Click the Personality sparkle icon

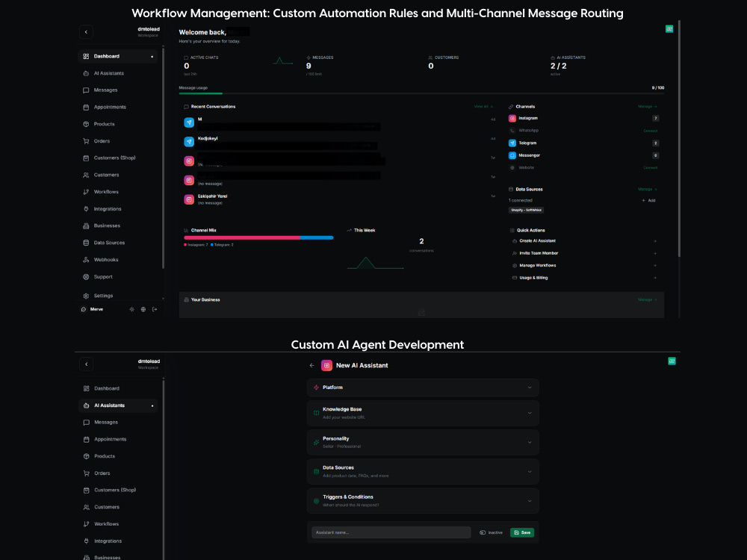[316, 442]
